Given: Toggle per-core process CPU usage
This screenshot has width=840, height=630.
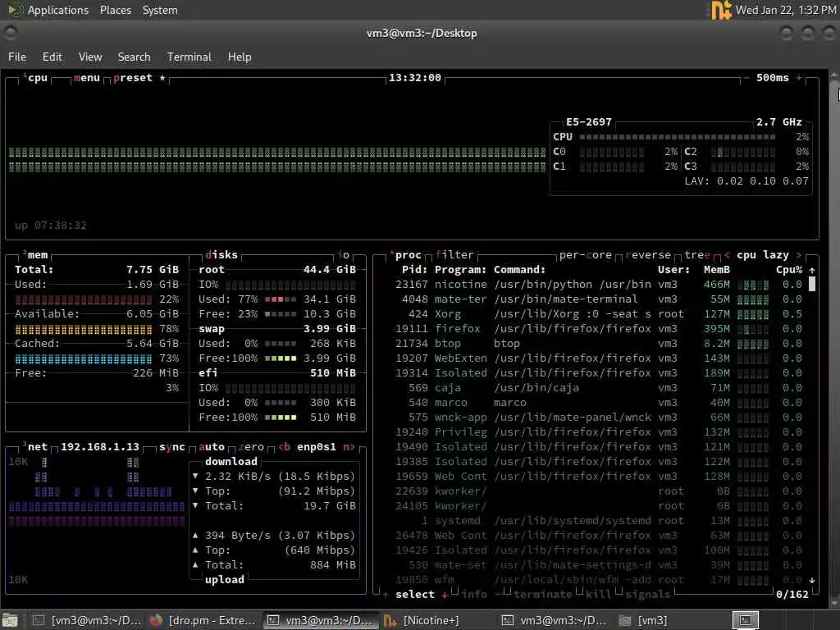Looking at the screenshot, I should (586, 255).
